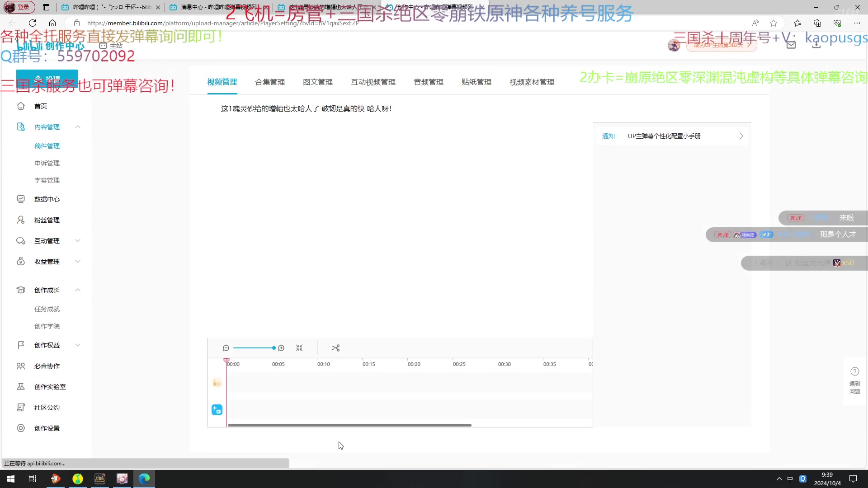This screenshot has height=488, width=868.
Task: Collapse the 创作成长 section chevron
Action: (x=78, y=290)
